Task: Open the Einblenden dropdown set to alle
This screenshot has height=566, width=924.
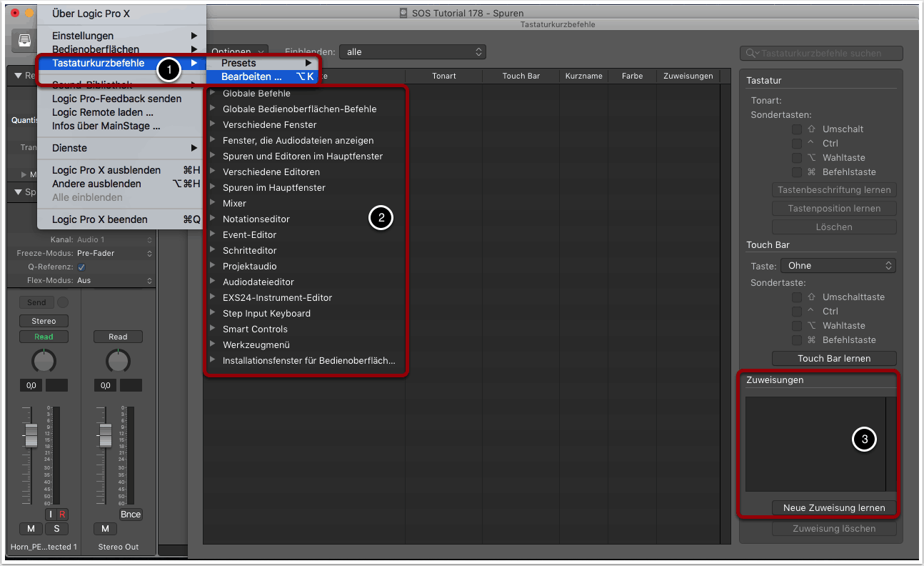Action: pyautogui.click(x=412, y=52)
